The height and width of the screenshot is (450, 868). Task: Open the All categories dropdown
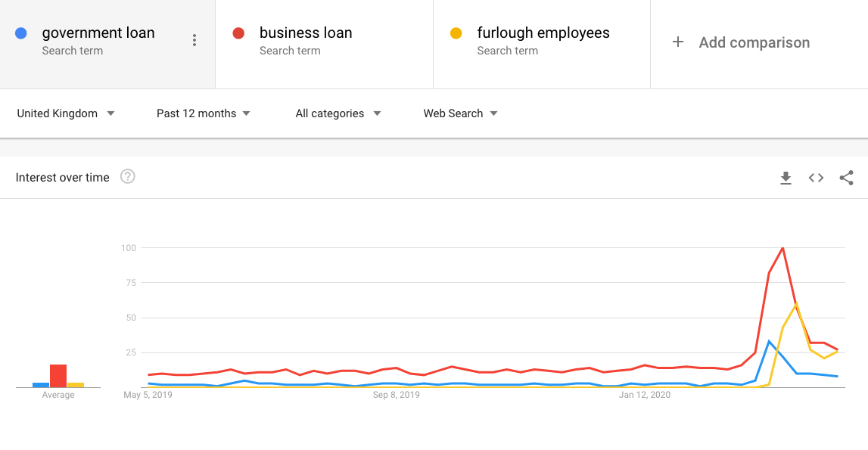(338, 113)
